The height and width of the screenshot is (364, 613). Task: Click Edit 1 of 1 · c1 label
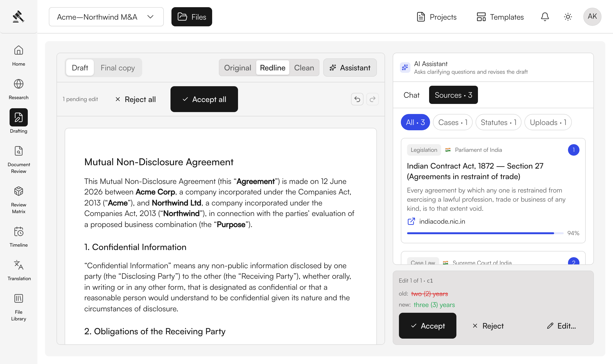point(416,280)
